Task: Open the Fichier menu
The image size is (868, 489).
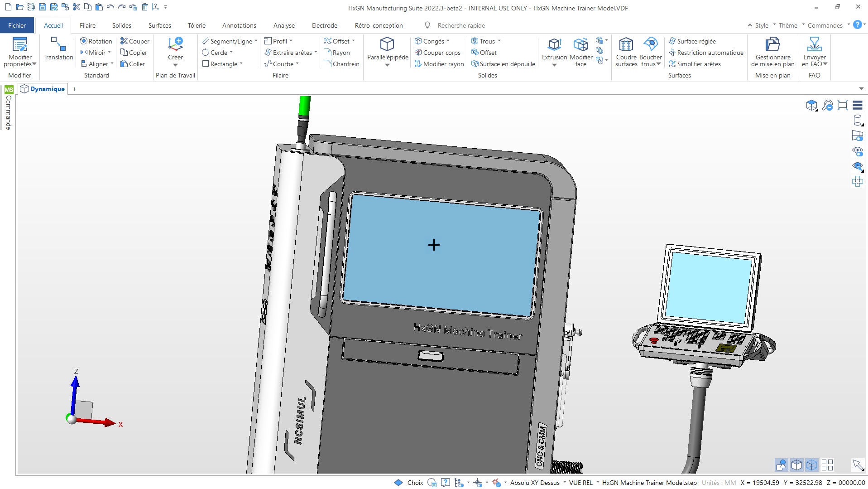Action: point(17,25)
